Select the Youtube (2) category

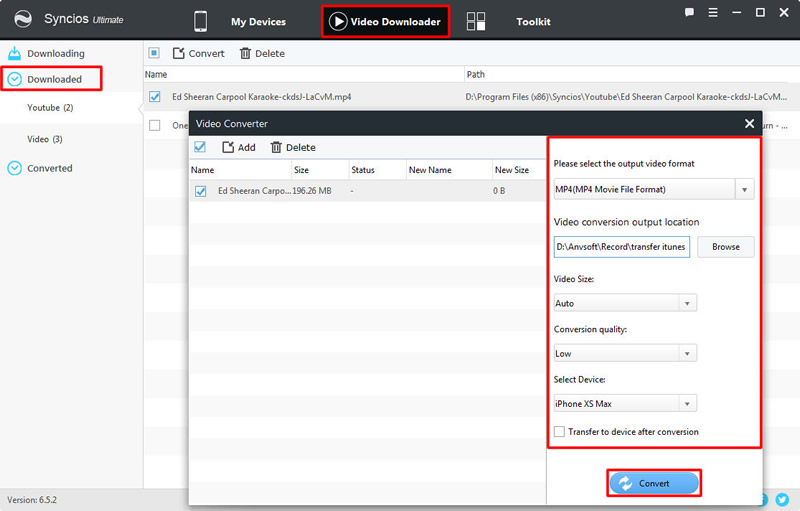50,108
